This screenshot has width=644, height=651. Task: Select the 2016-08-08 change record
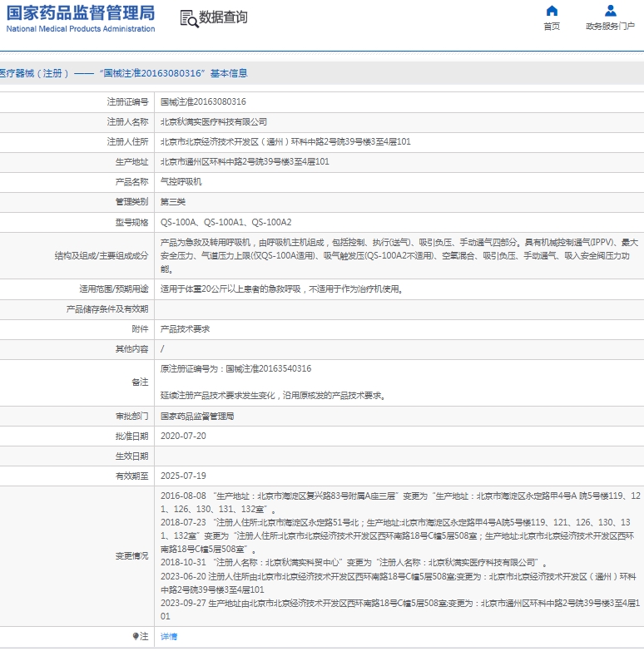tap(400, 502)
